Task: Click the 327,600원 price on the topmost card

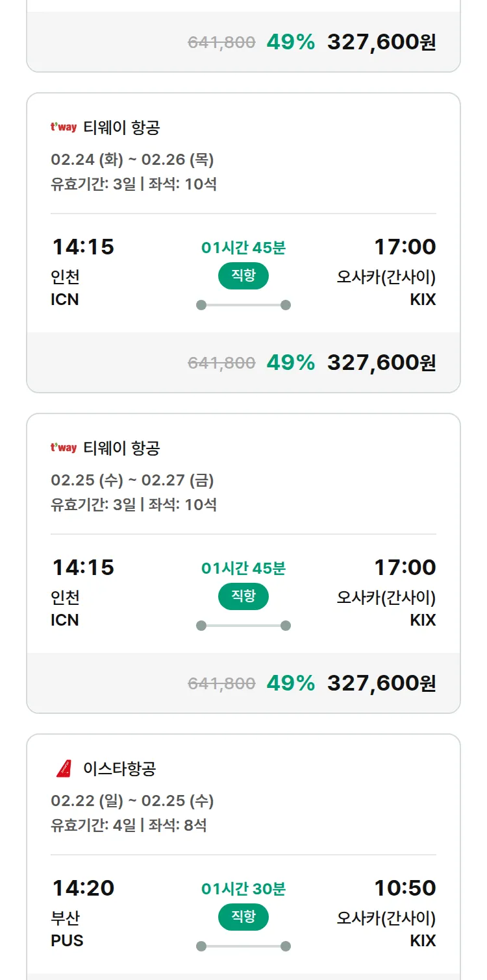Action: coord(381,42)
